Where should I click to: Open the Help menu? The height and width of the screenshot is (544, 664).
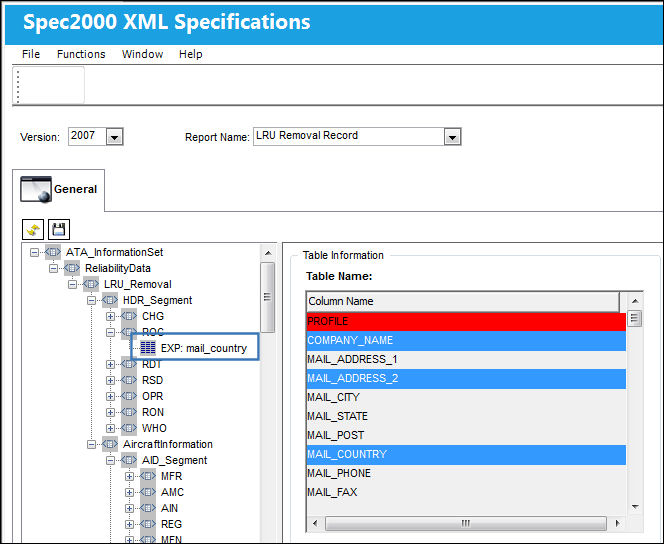tap(191, 54)
